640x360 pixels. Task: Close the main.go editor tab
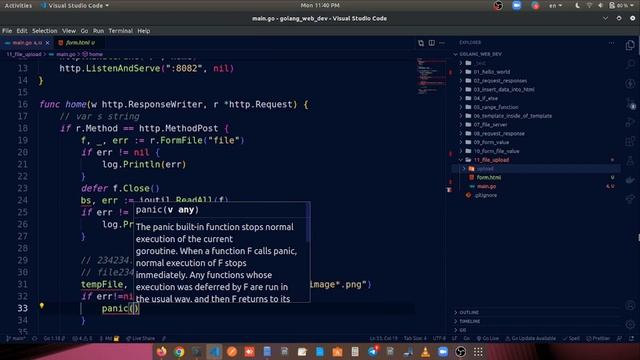tap(47, 42)
